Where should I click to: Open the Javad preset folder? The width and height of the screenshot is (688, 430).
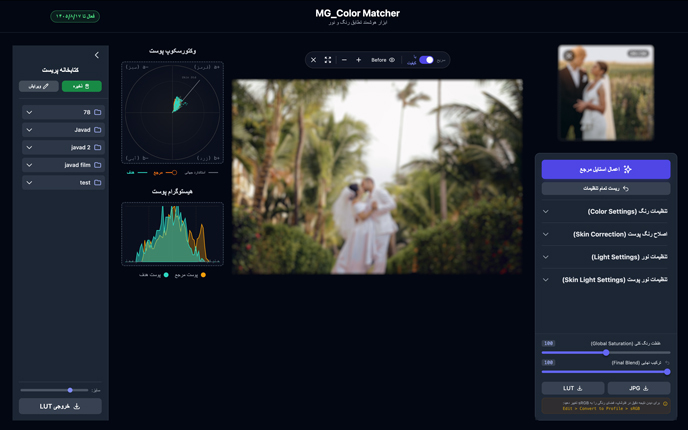point(62,130)
